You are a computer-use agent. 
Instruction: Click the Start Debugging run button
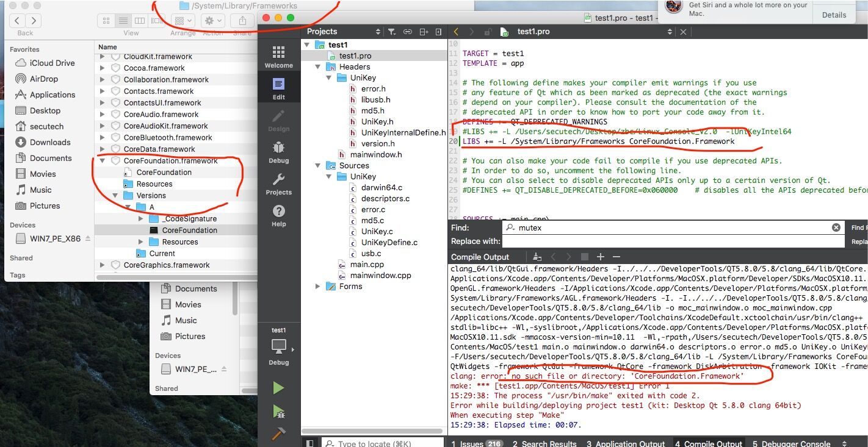(278, 411)
